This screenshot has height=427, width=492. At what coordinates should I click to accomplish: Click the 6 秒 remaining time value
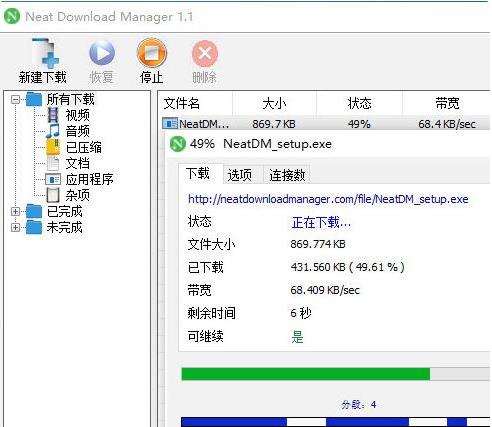(x=301, y=313)
